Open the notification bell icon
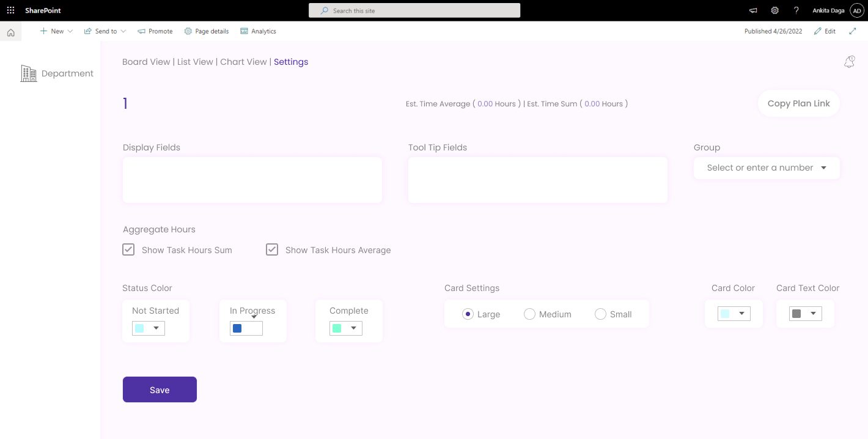Viewport: 868px width, 439px height. coord(849,62)
